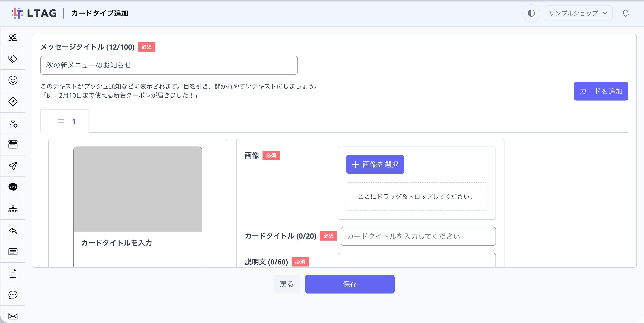Toggle dark mode contrast button
The width and height of the screenshot is (644, 323).
pyautogui.click(x=531, y=13)
